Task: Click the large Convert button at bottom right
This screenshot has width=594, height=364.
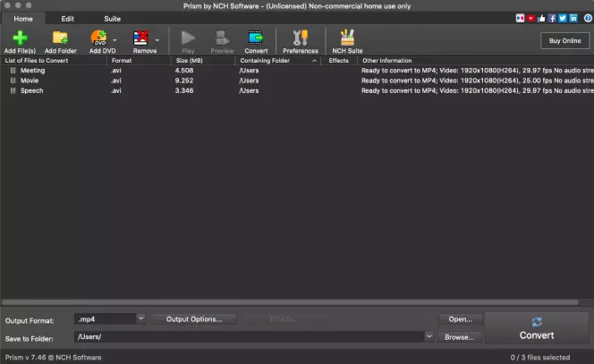Action: pyautogui.click(x=537, y=328)
